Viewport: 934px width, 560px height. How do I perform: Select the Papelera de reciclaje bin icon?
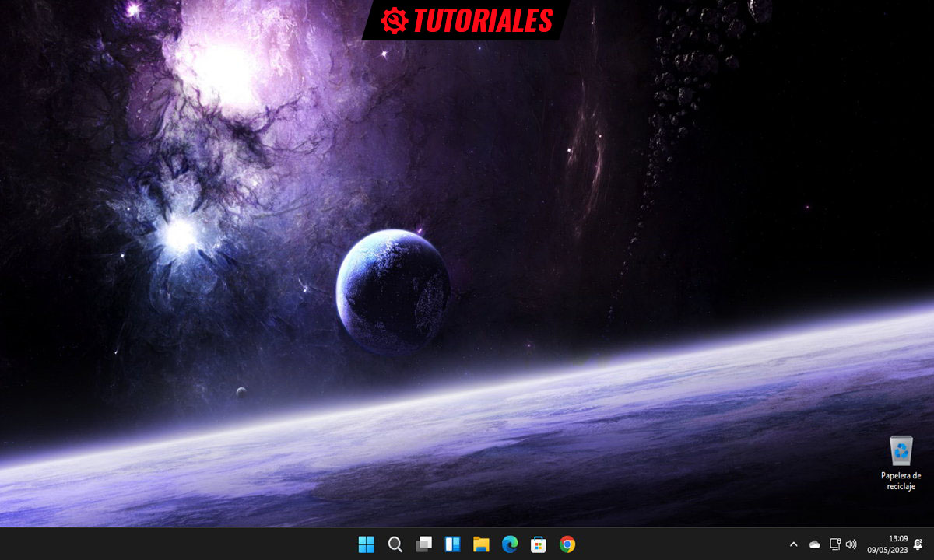(901, 450)
